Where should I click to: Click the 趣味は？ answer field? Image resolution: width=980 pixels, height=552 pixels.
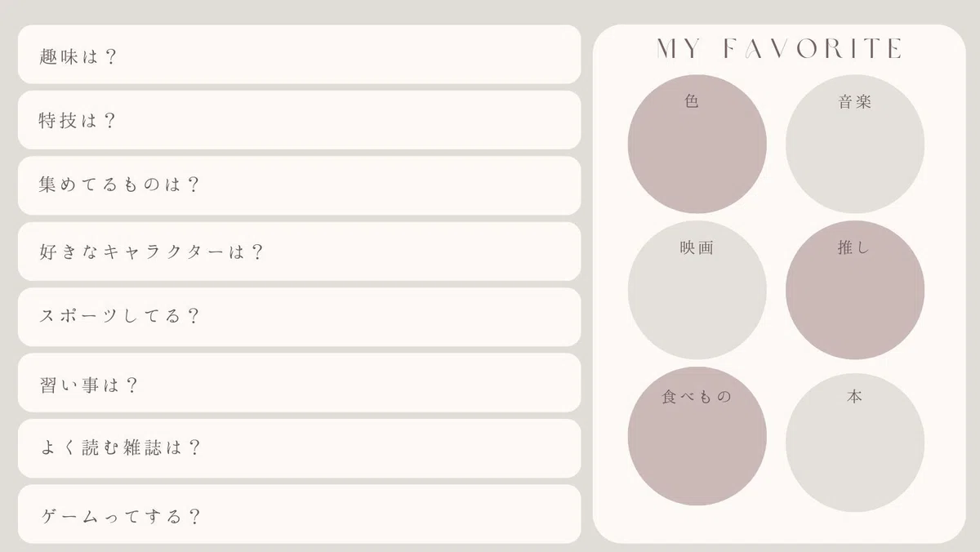(299, 54)
